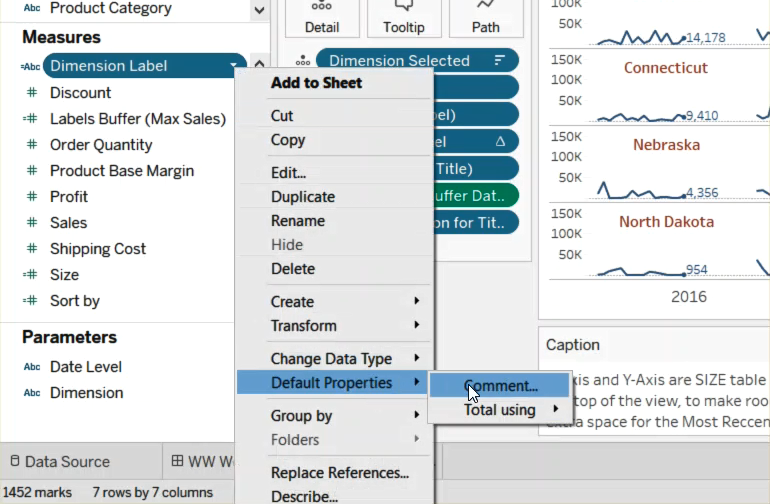Image resolution: width=770 pixels, height=504 pixels.
Task: Choose Comment... from the submenu
Action: tap(501, 386)
